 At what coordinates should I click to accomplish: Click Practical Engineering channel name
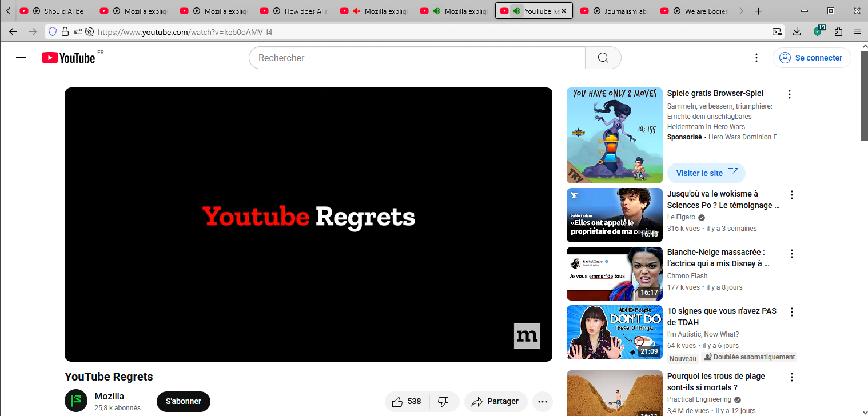point(699,399)
